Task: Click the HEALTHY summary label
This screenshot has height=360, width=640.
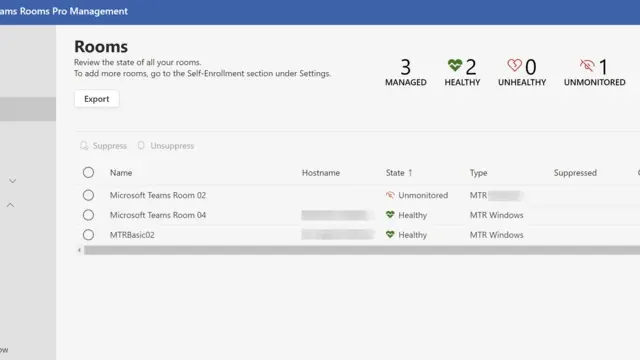Action: pos(462,82)
